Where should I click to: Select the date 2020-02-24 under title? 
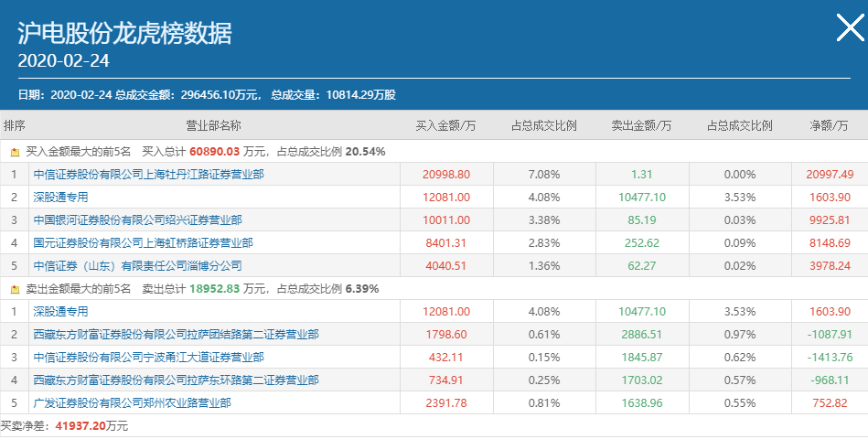coord(64,60)
